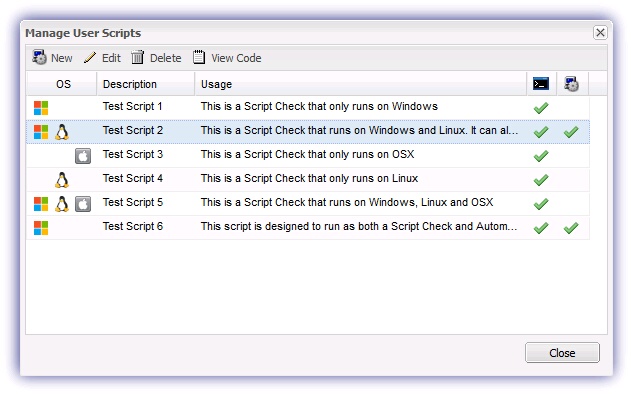Click the Script Check terminal column icon
Image resolution: width=631 pixels, height=394 pixels.
click(x=541, y=84)
